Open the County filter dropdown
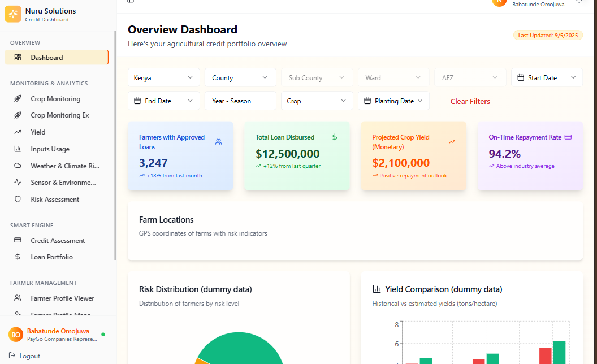 click(x=240, y=77)
